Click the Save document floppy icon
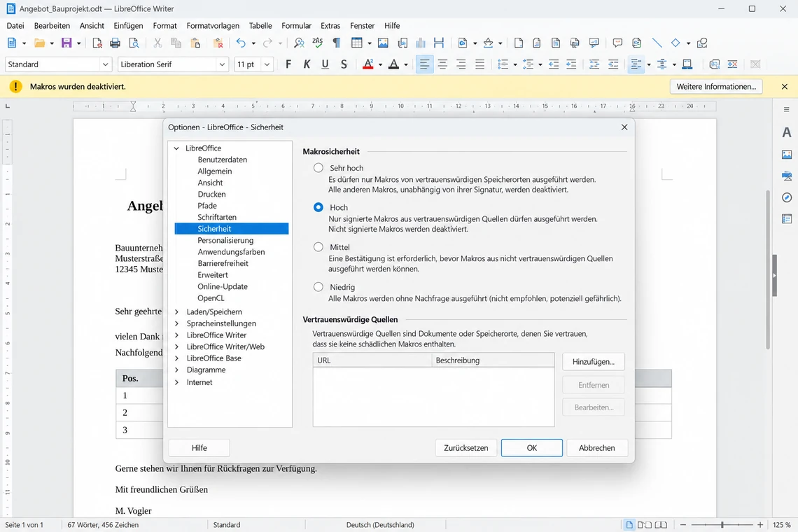 [66, 43]
